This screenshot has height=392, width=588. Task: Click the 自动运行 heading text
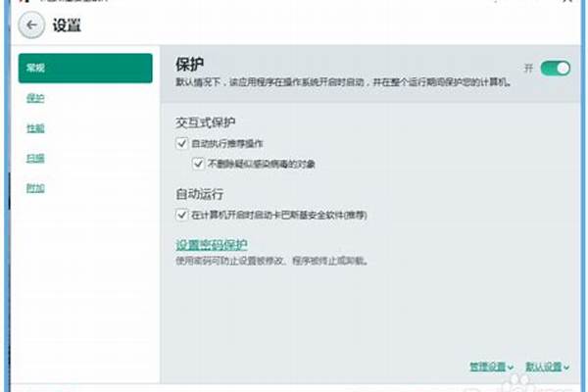[x=200, y=194]
